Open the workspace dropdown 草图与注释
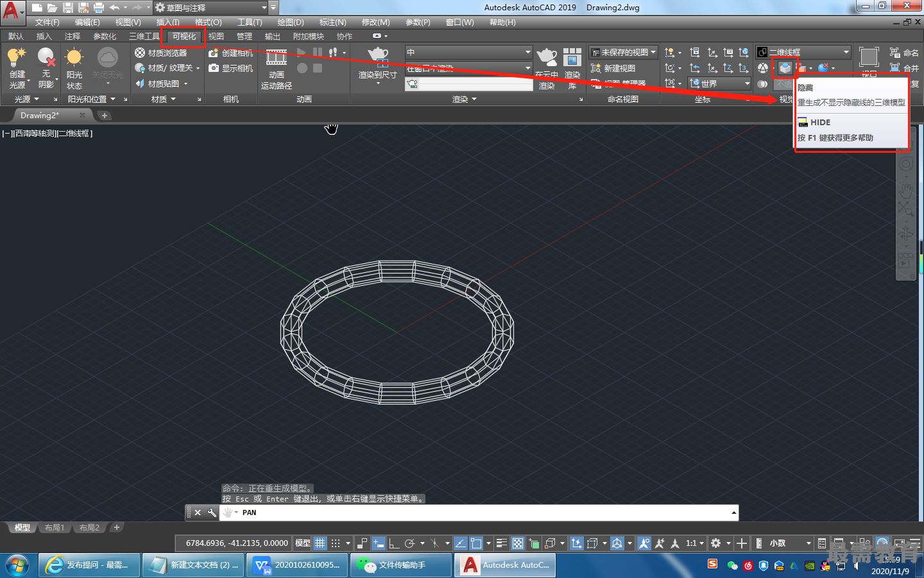 coord(210,8)
